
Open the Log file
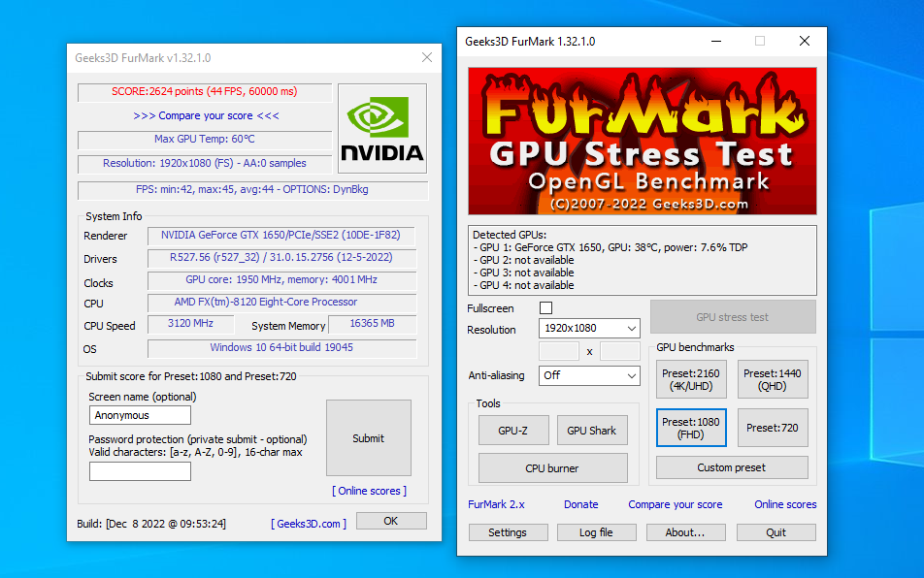(596, 532)
